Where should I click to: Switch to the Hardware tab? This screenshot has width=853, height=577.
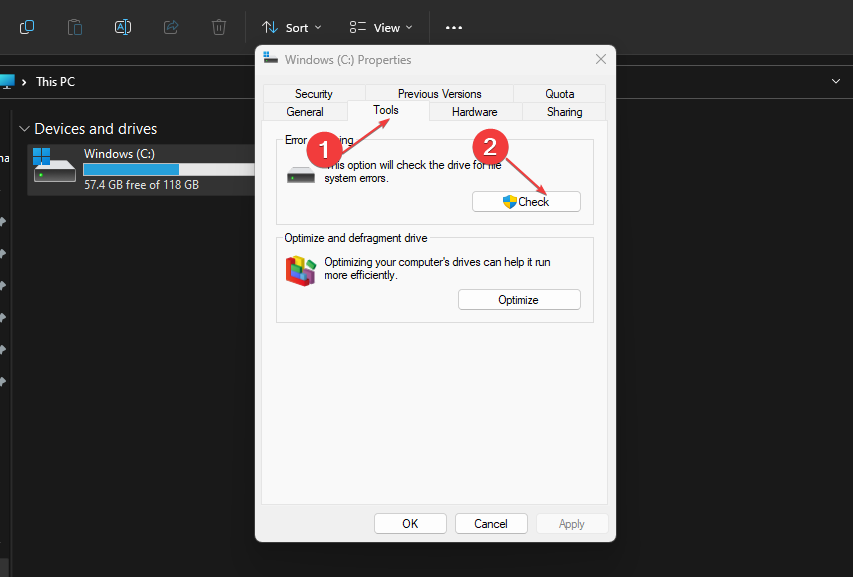(474, 112)
